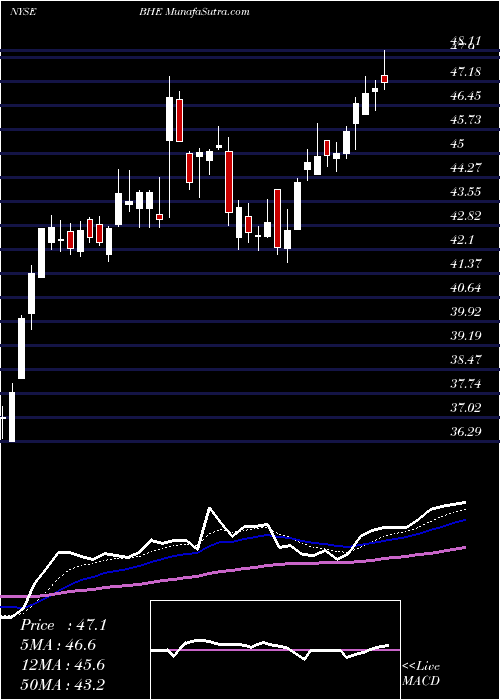500x700 pixels.
Task: Select the 45.73 price axis label
Action: [466, 120]
